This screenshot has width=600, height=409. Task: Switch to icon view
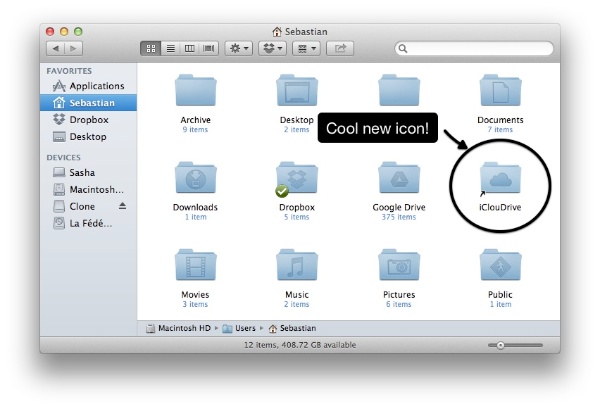tap(151, 49)
